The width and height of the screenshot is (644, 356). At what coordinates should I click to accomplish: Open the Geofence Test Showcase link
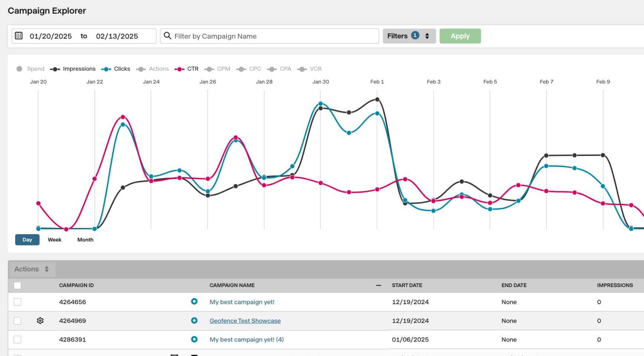pos(245,321)
